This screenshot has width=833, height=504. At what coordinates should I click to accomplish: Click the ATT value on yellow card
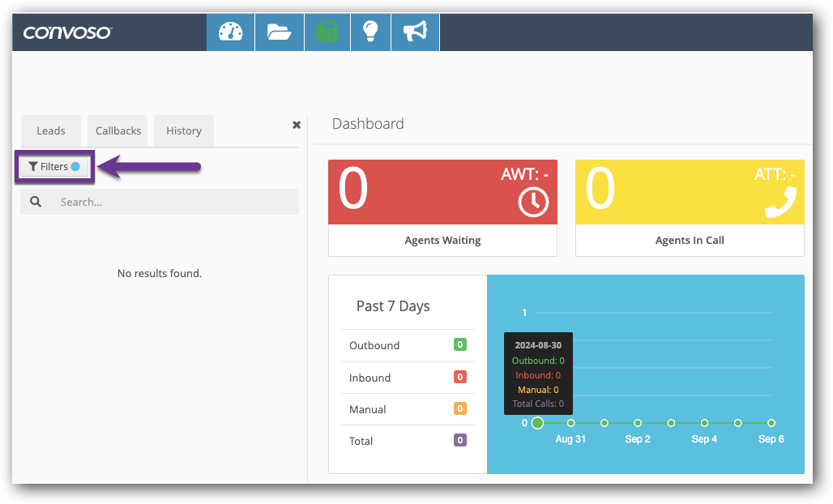[x=775, y=174]
